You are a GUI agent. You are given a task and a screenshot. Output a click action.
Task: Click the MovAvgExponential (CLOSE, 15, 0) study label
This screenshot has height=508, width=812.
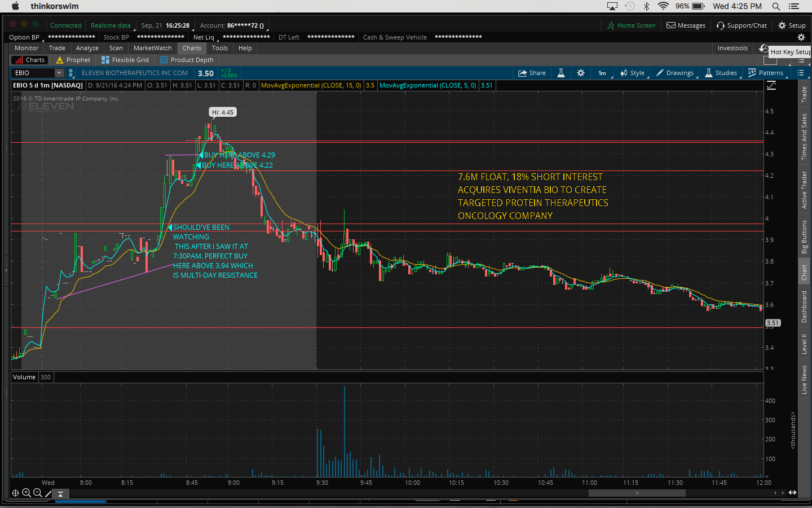pos(311,85)
